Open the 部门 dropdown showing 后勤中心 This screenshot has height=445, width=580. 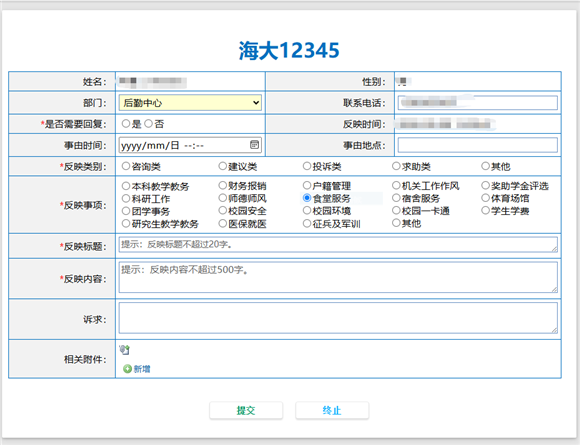click(190, 103)
